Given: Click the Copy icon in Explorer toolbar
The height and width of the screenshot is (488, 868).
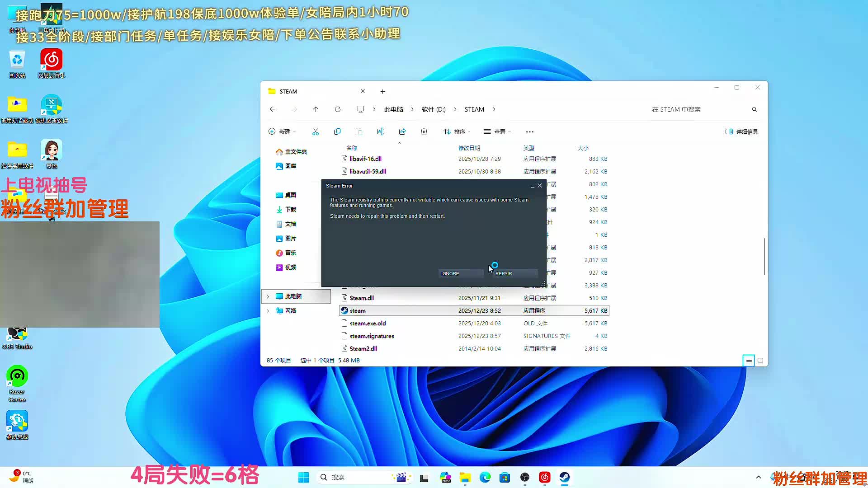Looking at the screenshot, I should coord(337,131).
